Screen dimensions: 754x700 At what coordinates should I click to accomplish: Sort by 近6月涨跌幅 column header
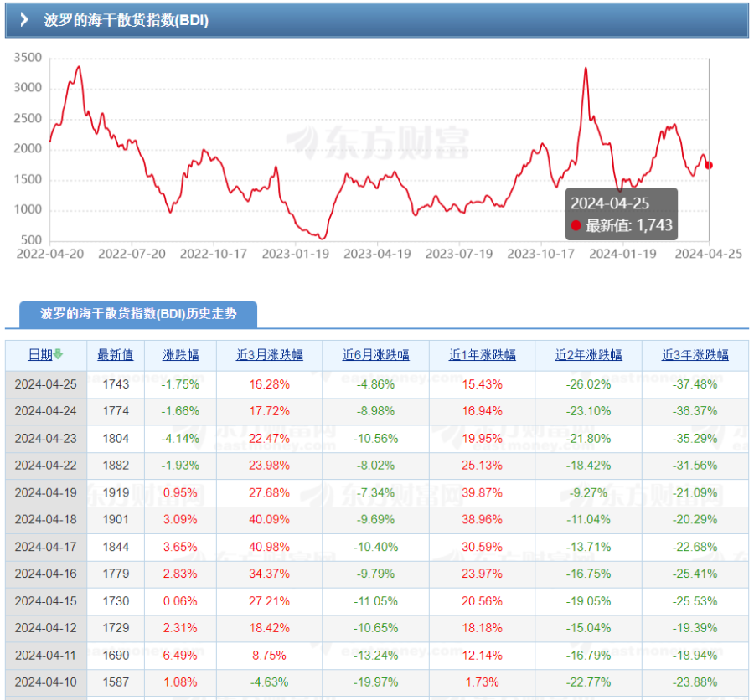375,355
